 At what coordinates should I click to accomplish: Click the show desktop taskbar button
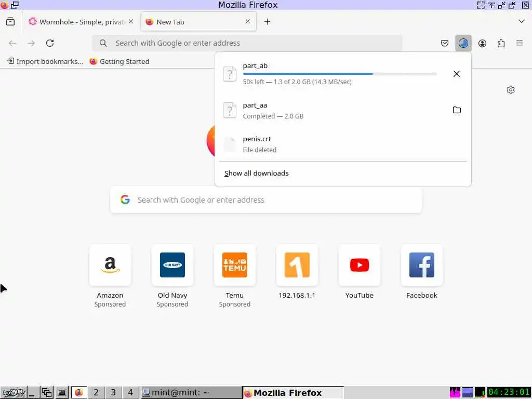tap(33, 393)
